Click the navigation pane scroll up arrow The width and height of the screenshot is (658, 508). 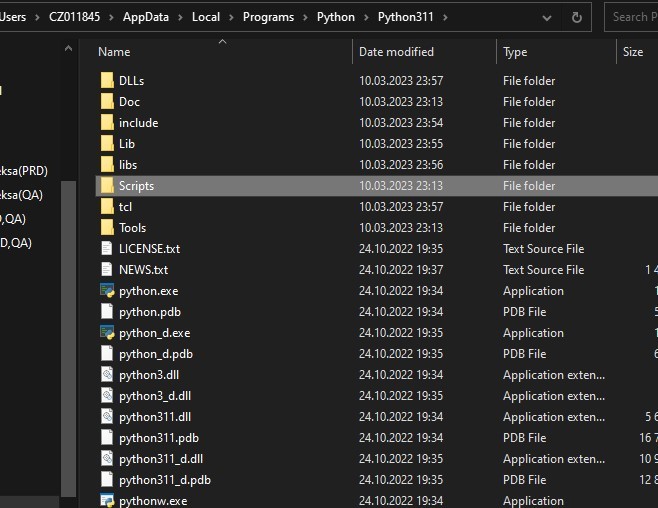(68, 49)
